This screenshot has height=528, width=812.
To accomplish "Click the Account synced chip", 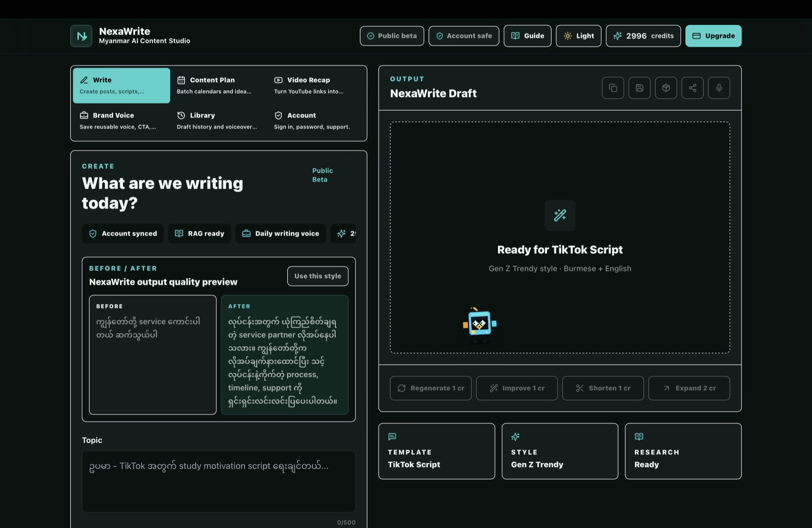I will pos(123,233).
